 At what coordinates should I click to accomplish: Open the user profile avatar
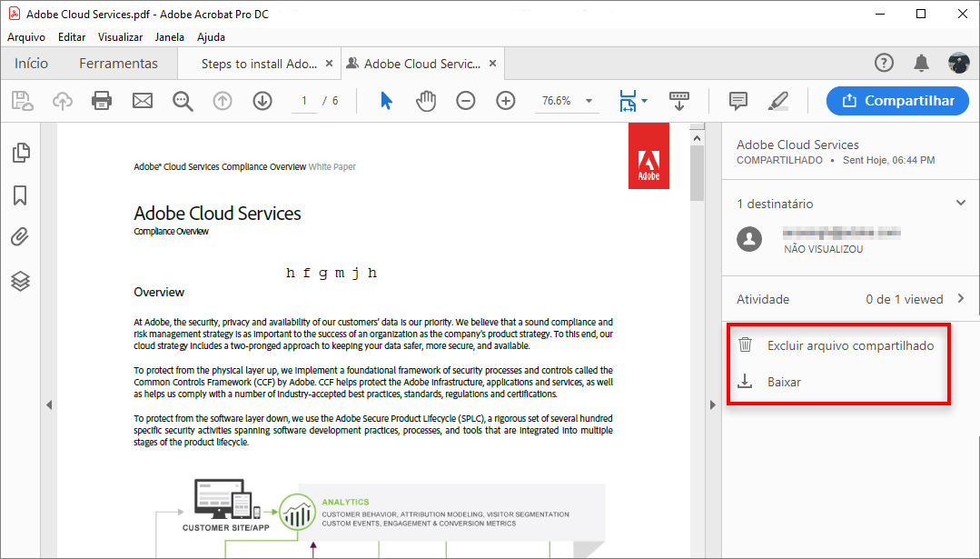click(959, 63)
